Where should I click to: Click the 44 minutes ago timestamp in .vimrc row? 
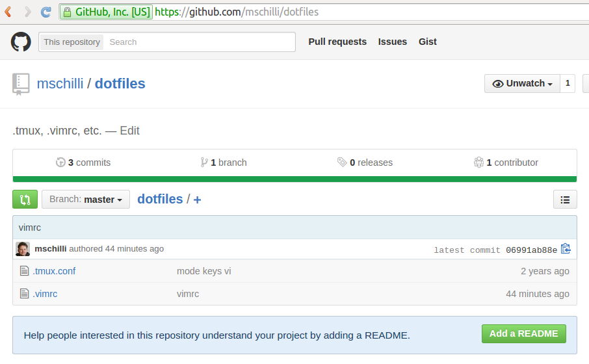click(538, 294)
